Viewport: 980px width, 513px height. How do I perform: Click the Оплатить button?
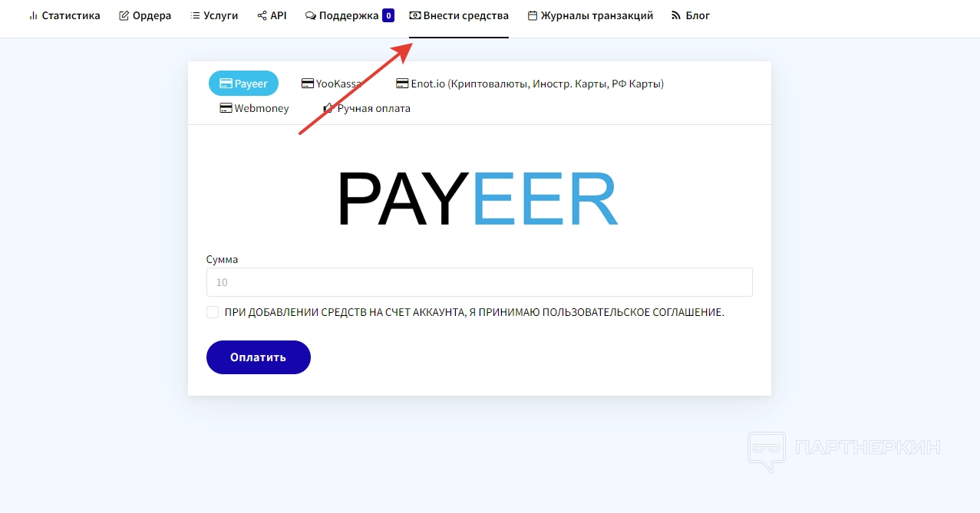[259, 357]
